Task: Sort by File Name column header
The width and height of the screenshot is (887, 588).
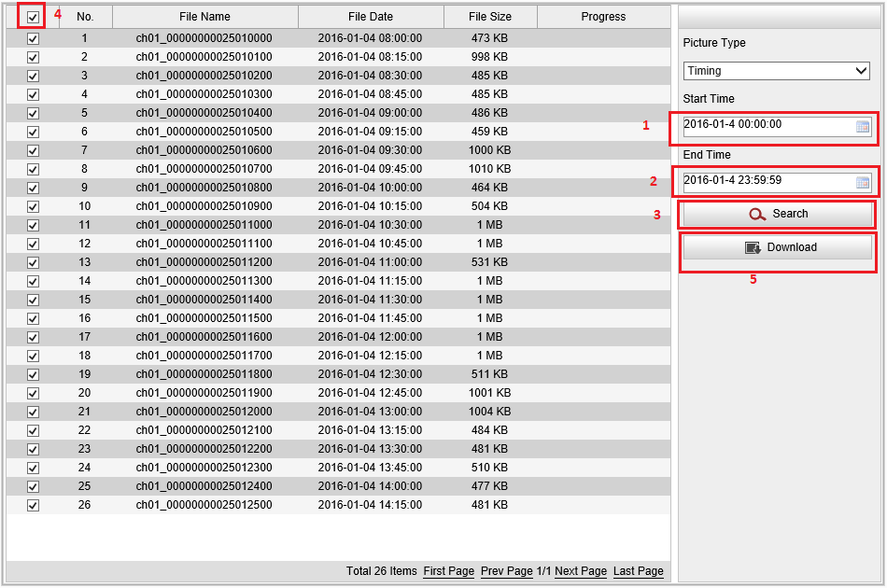Action: click(204, 17)
